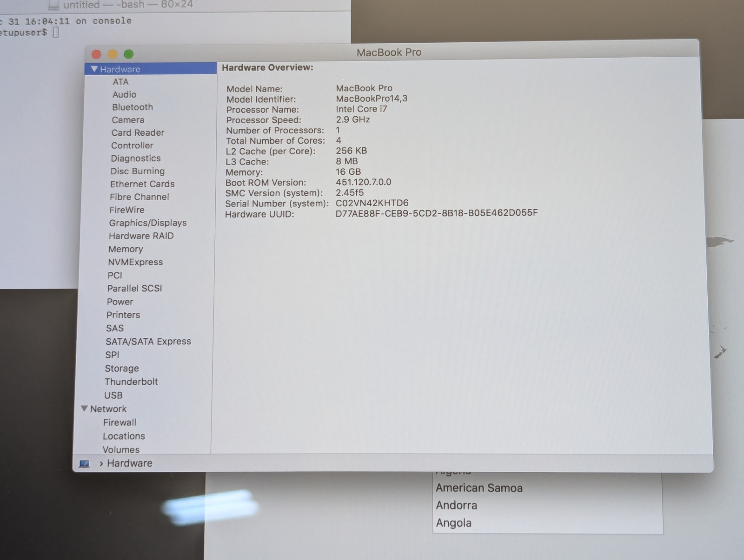This screenshot has width=744, height=560.
Task: Open the Bluetooth hardware section
Action: [x=133, y=107]
